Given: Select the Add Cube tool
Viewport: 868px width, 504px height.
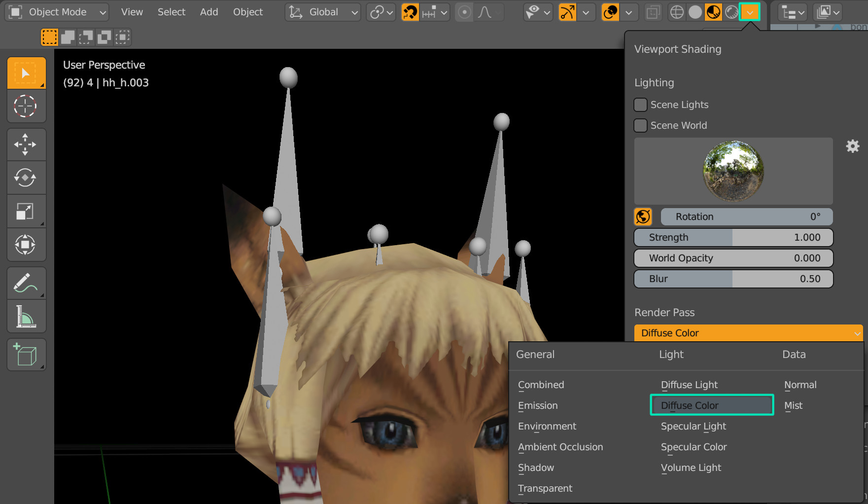Looking at the screenshot, I should [26, 355].
